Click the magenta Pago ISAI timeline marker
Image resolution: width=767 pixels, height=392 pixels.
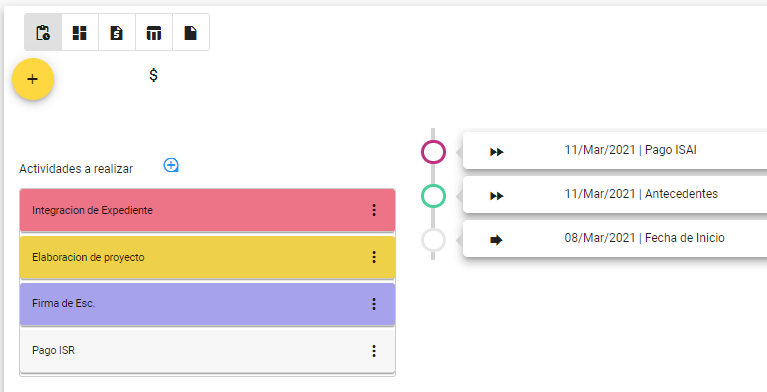[x=433, y=152]
